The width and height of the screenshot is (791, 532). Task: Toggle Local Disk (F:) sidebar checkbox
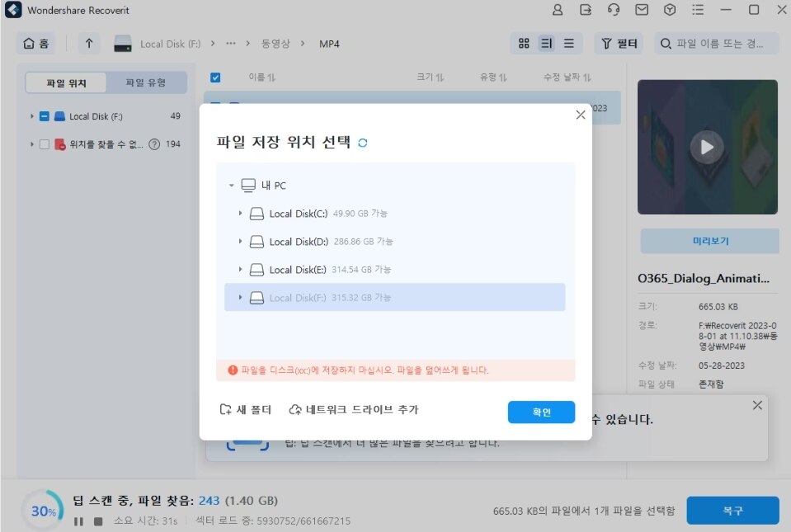tap(45, 116)
